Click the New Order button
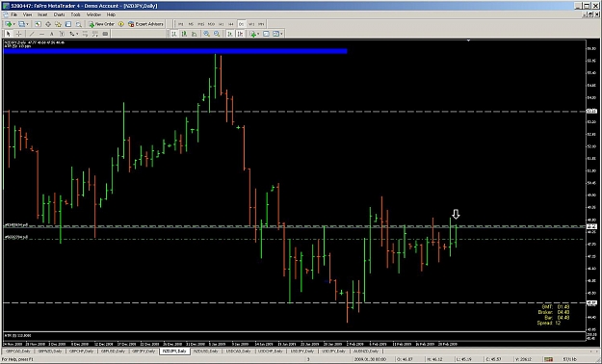The height and width of the screenshot is (364, 602). pyautogui.click(x=102, y=24)
